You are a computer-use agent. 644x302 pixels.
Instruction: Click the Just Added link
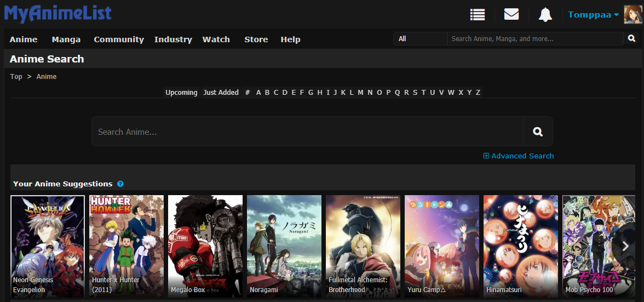221,93
